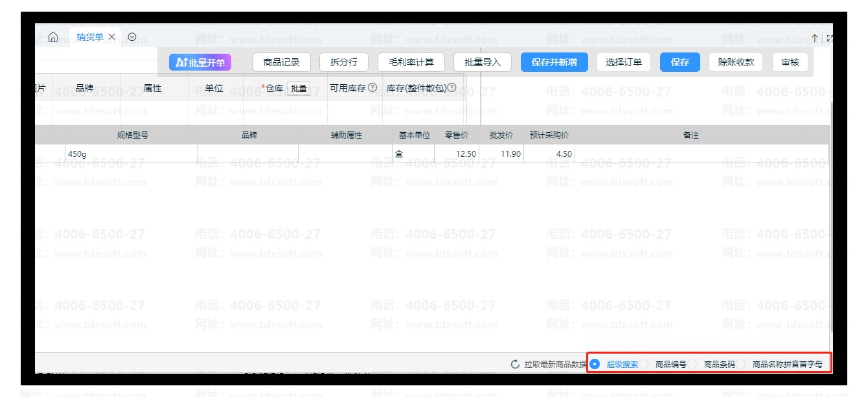Click help icon next to 可用库存
The image size is (868, 397).
point(372,88)
